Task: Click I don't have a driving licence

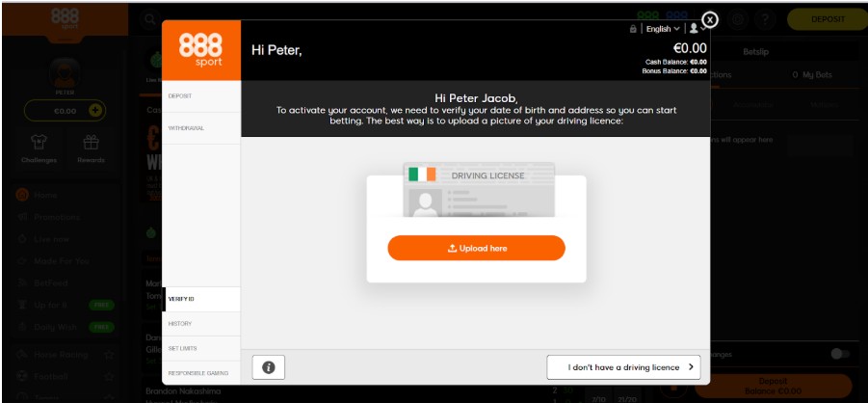Action: 623,367
